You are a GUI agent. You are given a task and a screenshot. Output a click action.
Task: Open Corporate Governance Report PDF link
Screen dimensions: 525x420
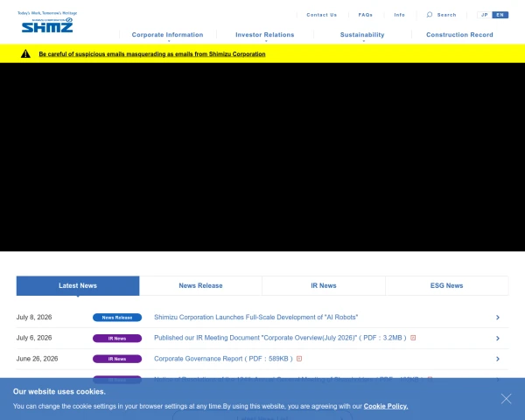[223, 359]
